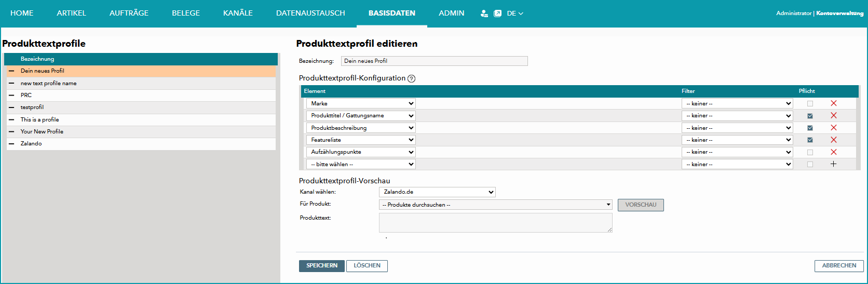868x284 pixels.
Task: Open filter dropdown for Aufzählungspunkte row
Action: [737, 152]
